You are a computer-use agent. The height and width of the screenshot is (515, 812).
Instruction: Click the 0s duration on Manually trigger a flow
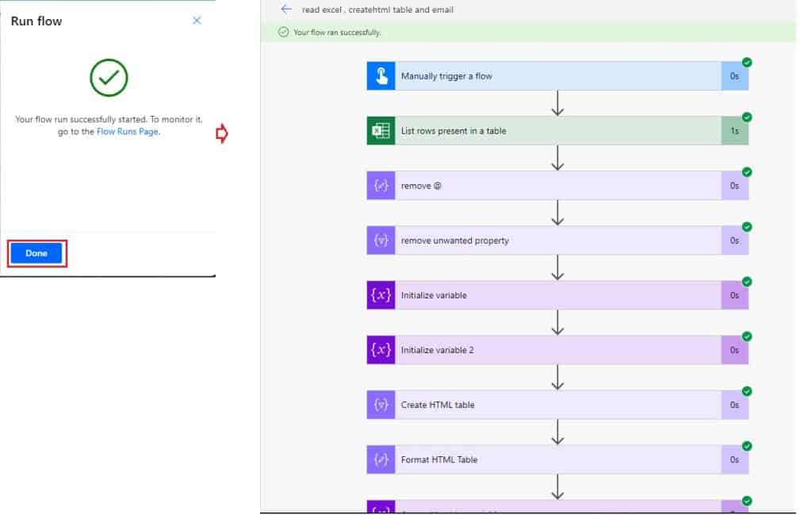click(x=734, y=76)
